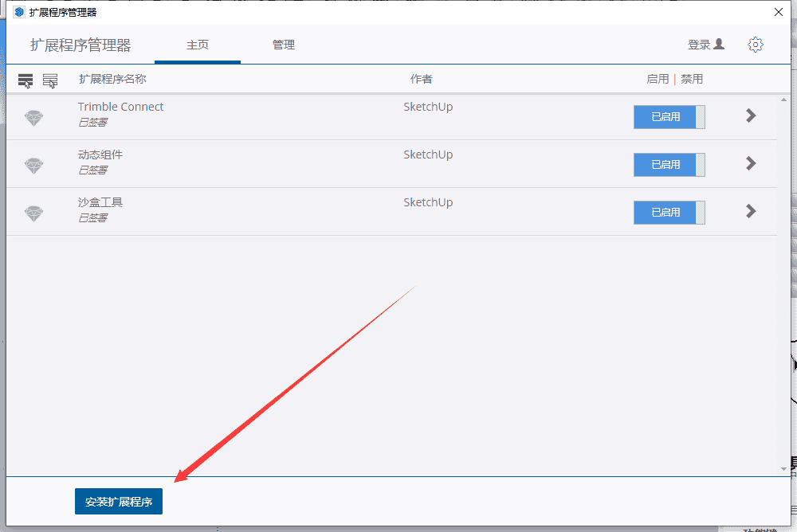Click the SketchUp icon in title bar
Image resolution: width=797 pixels, height=532 pixels.
[19, 12]
